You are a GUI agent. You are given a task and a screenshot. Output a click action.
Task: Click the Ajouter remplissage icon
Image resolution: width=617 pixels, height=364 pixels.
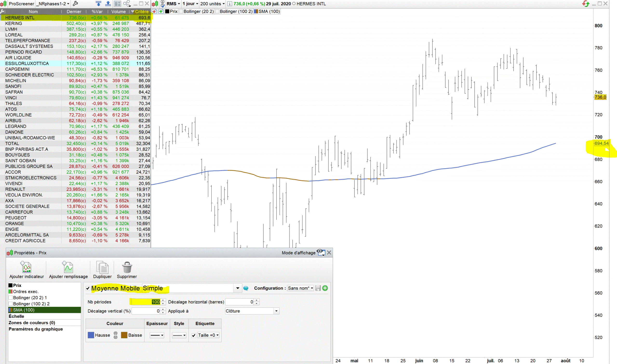68,267
